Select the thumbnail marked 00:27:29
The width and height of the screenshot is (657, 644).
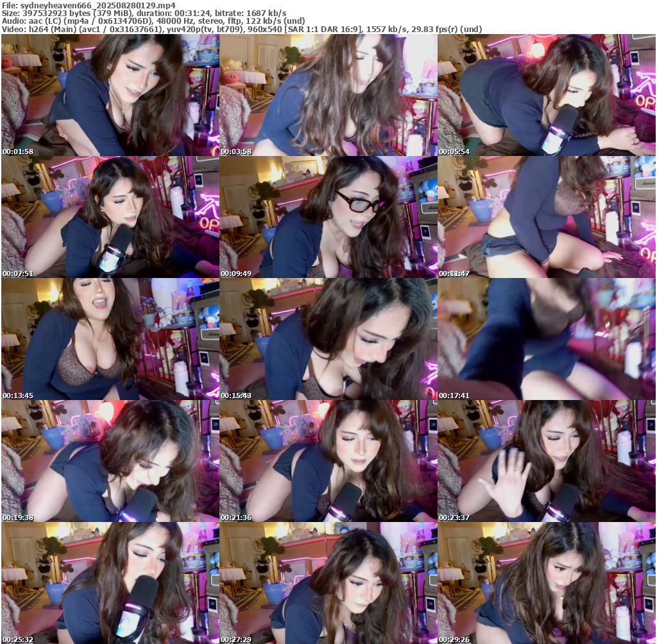pyautogui.click(x=328, y=583)
